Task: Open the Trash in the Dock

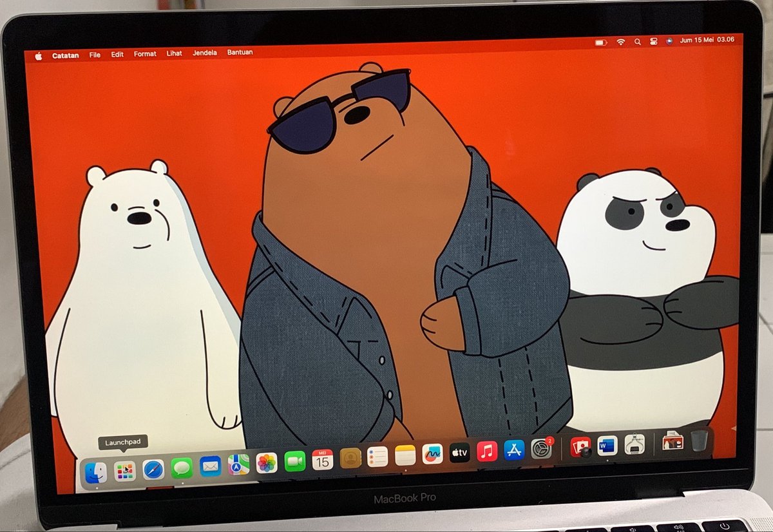Action: (700, 441)
